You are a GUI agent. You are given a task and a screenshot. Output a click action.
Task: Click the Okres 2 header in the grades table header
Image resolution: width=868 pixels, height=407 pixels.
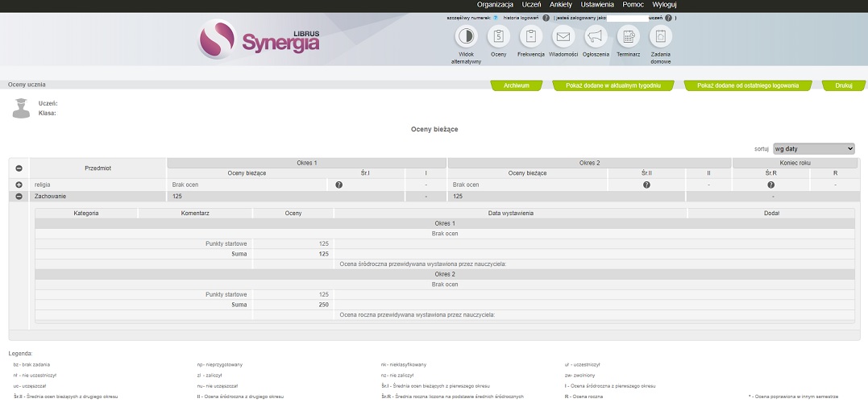coord(590,164)
